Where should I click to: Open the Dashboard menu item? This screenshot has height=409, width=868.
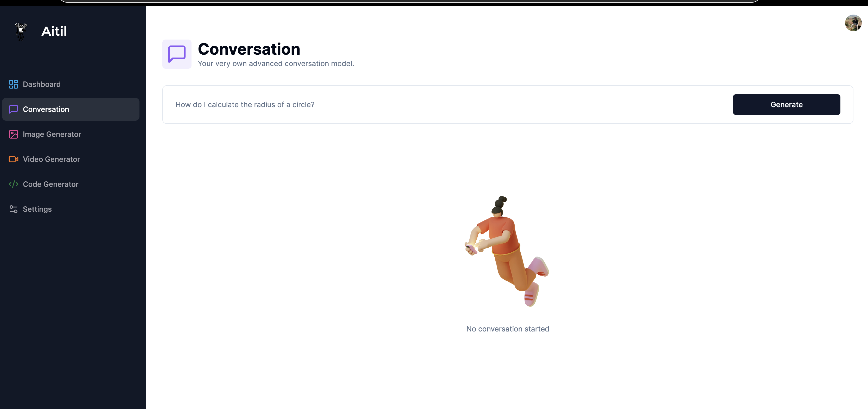pos(42,84)
